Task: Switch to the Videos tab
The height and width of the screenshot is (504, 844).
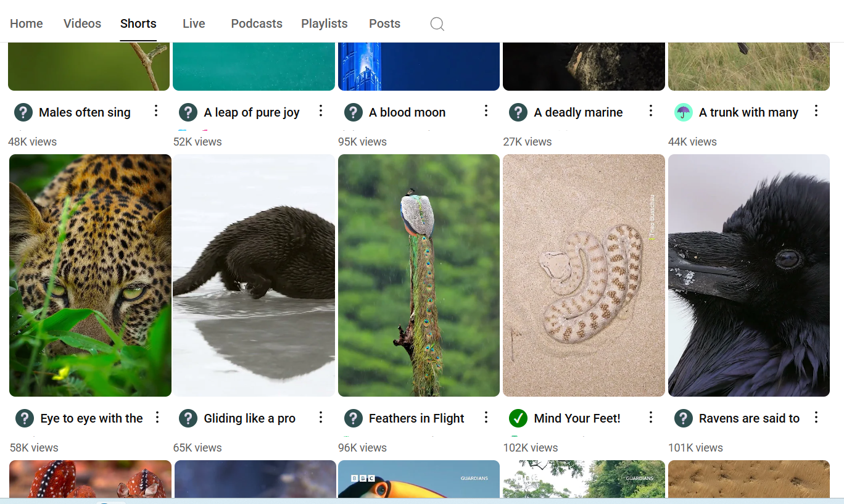Action: click(x=82, y=24)
